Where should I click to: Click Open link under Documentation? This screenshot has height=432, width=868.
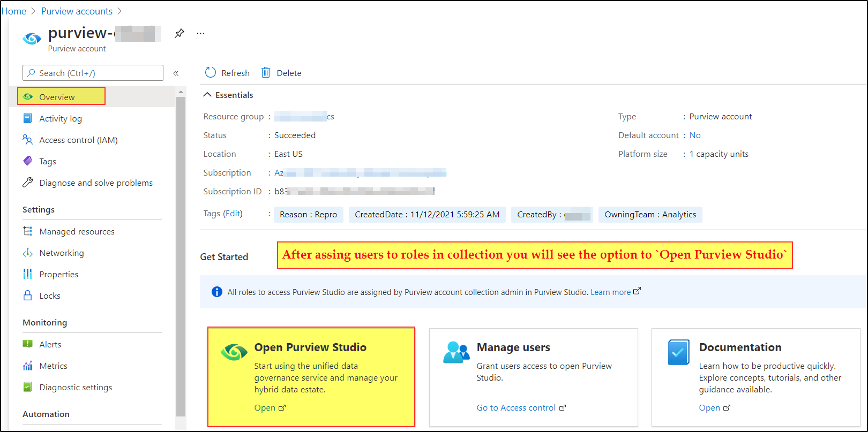coord(709,408)
